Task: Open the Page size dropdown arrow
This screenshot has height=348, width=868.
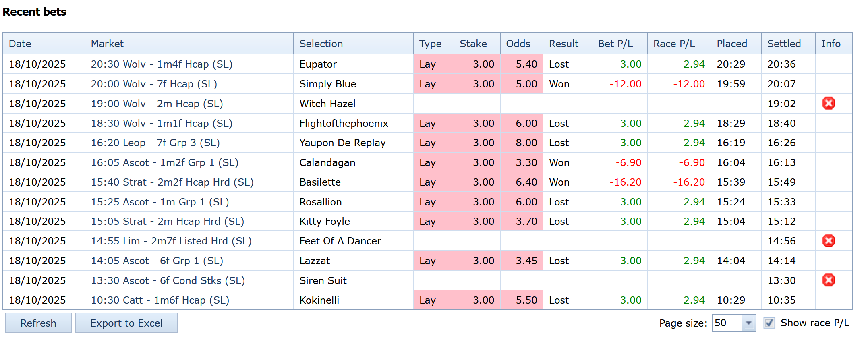Action: point(748,323)
